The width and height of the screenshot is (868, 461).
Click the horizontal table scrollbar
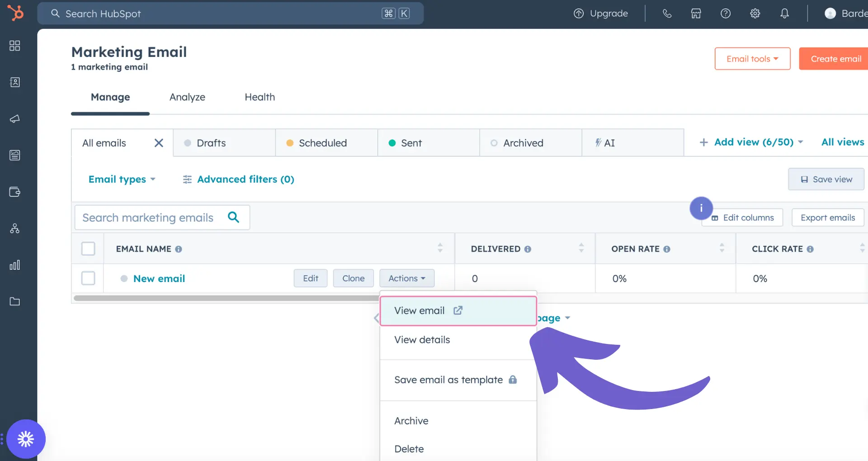(x=226, y=298)
